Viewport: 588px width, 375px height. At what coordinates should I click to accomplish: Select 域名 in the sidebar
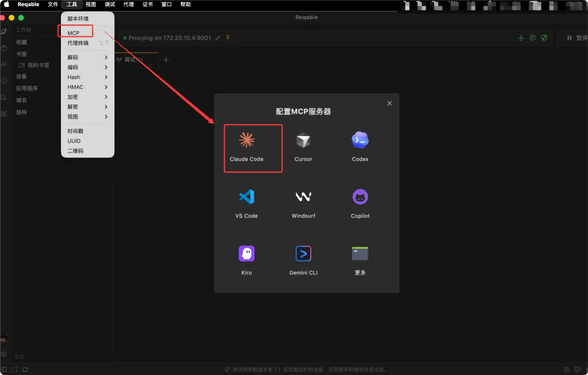pos(21,100)
